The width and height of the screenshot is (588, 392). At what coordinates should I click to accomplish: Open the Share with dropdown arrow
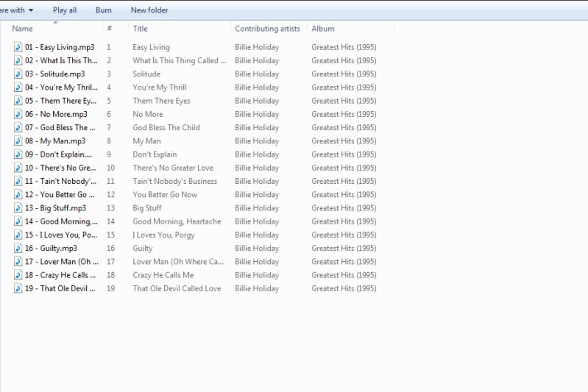click(31, 10)
